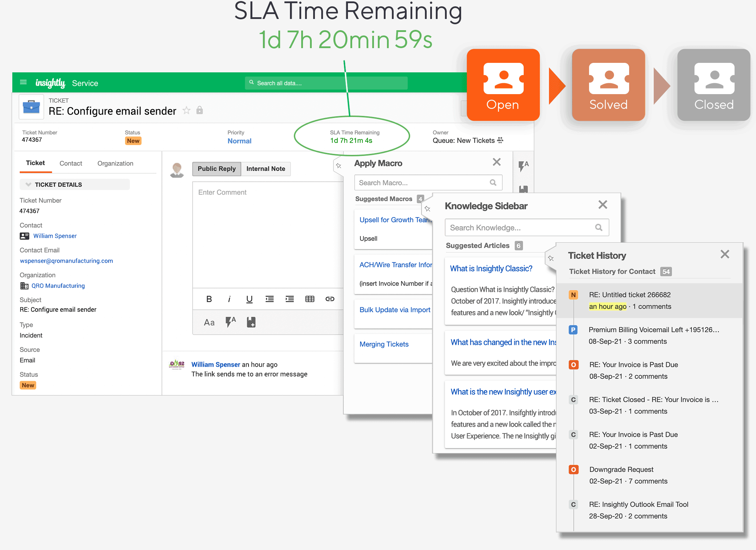Open William Spenser contact link
Viewport: 756px width, 550px height.
tap(55, 236)
